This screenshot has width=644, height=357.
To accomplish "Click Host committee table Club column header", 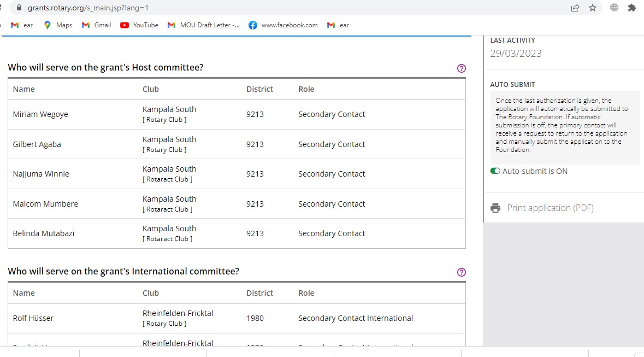I will [150, 89].
